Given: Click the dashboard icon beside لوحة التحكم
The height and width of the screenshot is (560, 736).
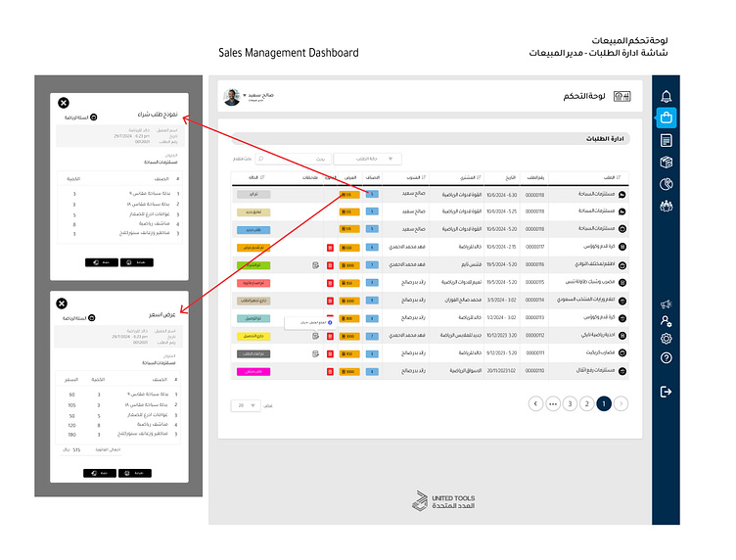Looking at the screenshot, I should click(x=621, y=96).
